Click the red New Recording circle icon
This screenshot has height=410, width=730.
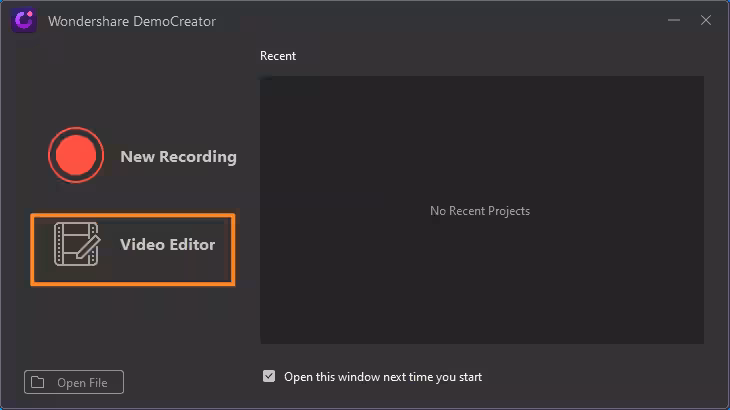click(76, 156)
